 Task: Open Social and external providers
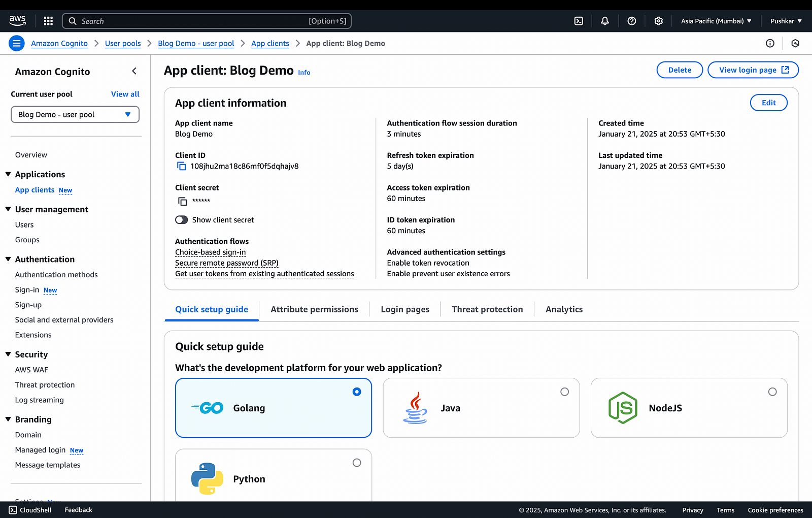click(64, 320)
